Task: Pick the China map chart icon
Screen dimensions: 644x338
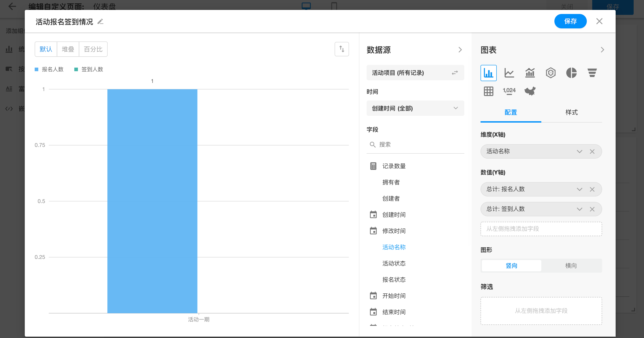Action: pos(530,91)
